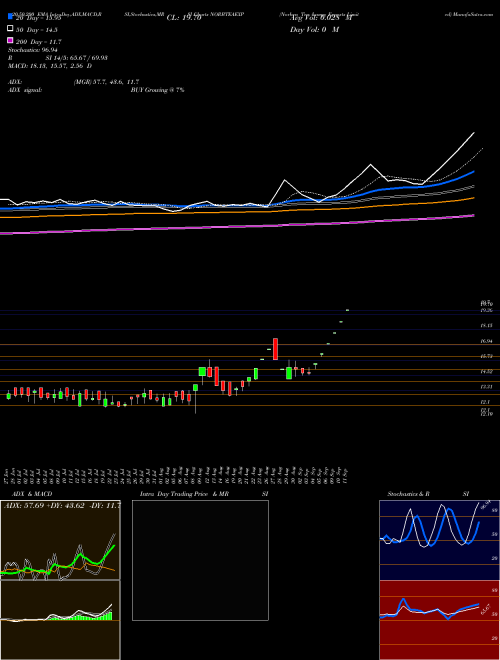Click the 18.15 price axis label
The image size is (500, 660).
coord(487,326)
